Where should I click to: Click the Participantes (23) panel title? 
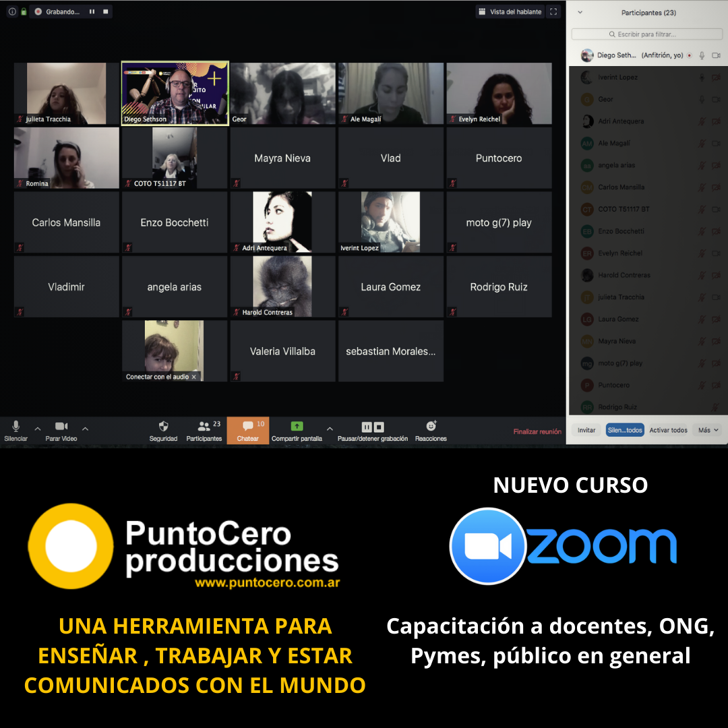coord(648,13)
